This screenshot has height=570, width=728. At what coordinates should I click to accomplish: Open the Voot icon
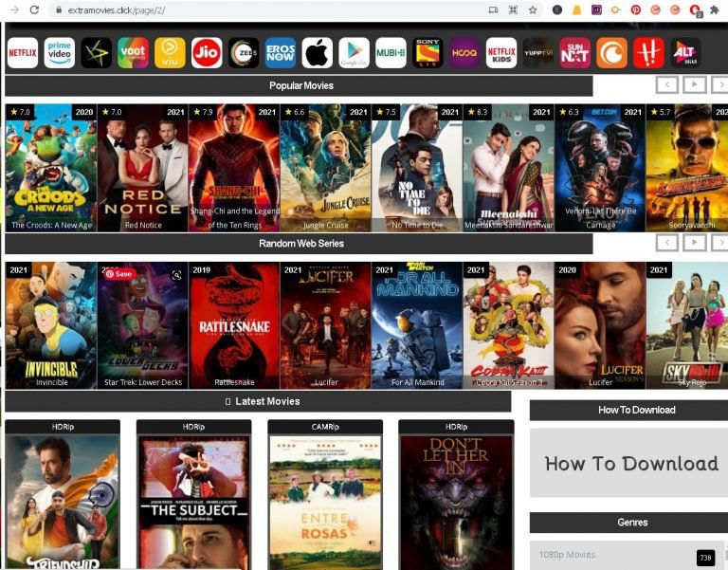[x=133, y=53]
